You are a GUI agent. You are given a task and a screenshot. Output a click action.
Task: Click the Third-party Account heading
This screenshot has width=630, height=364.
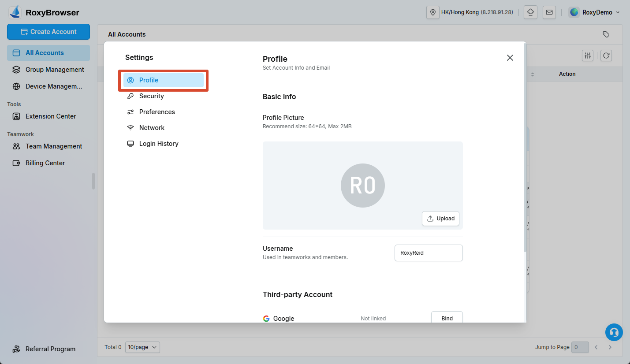coord(298,294)
